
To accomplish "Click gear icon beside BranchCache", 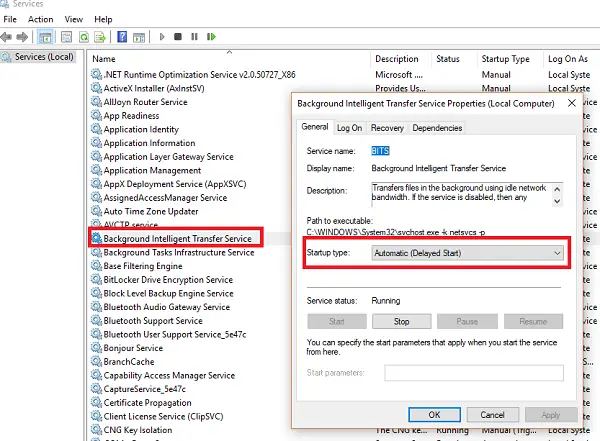I will (96, 361).
